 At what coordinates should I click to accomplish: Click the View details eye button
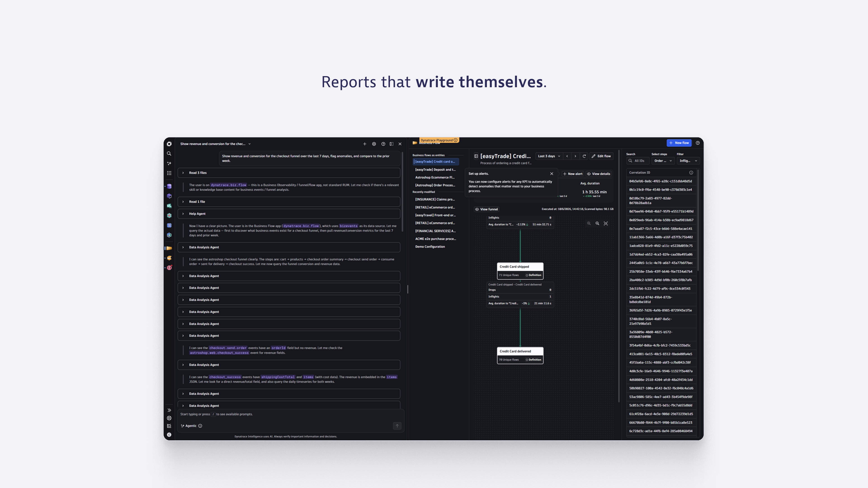tap(598, 174)
